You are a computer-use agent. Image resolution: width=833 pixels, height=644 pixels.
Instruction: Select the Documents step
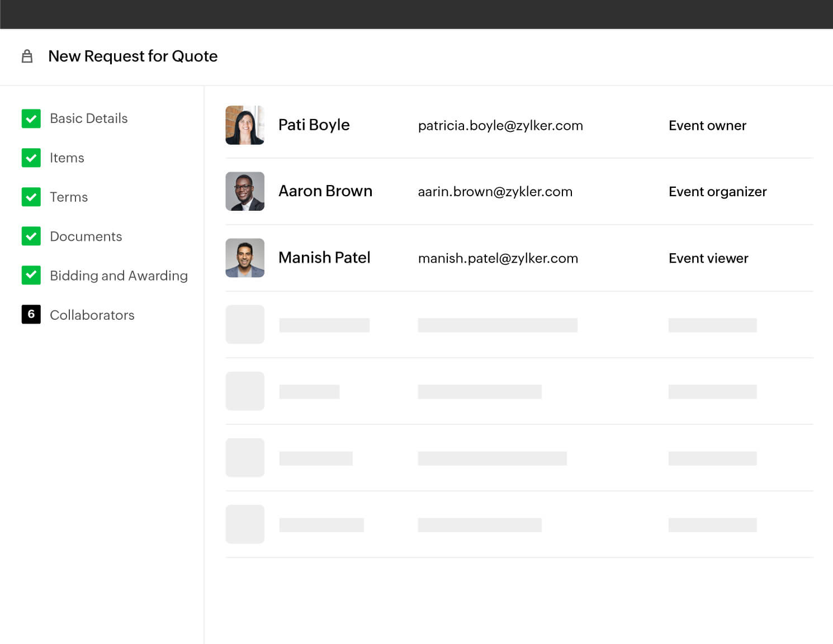(86, 236)
